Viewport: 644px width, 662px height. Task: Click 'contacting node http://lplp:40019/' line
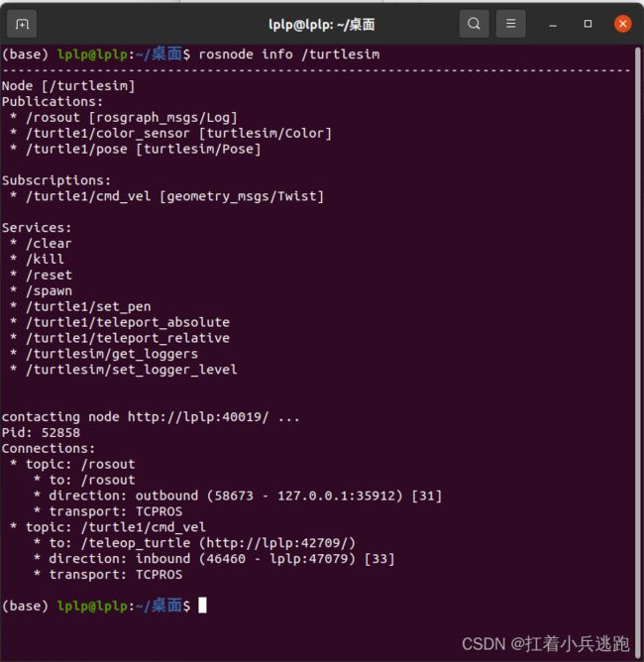pos(151,417)
